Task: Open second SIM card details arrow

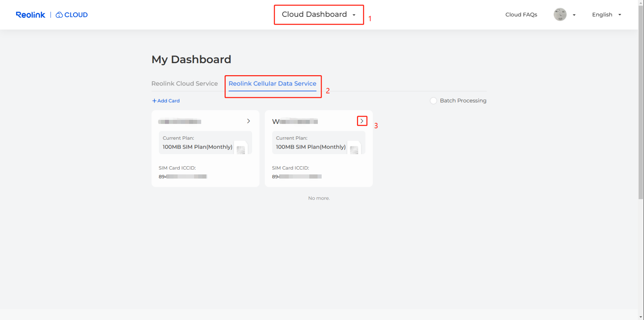Action: [362, 121]
